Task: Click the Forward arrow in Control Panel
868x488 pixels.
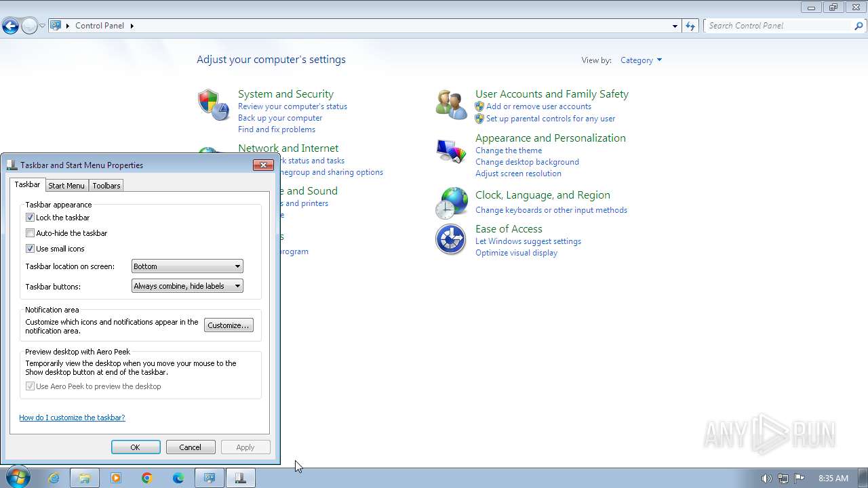Action: pyautogui.click(x=29, y=26)
